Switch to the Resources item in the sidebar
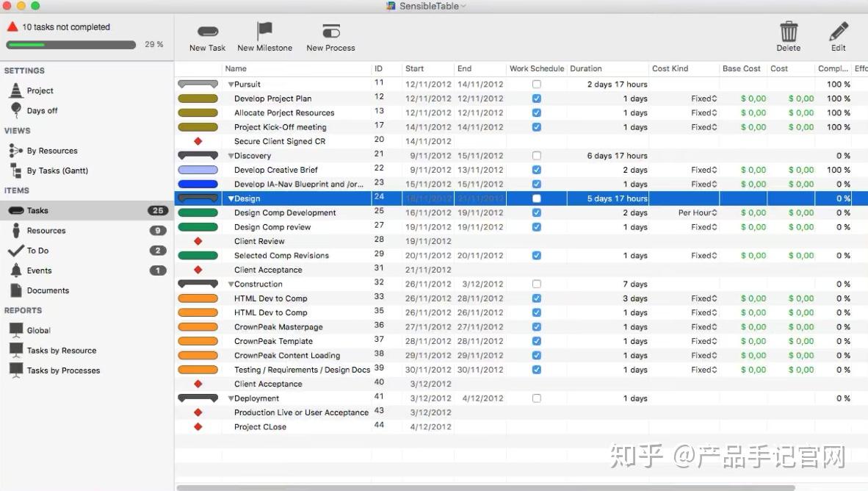868x491 pixels. (44, 230)
